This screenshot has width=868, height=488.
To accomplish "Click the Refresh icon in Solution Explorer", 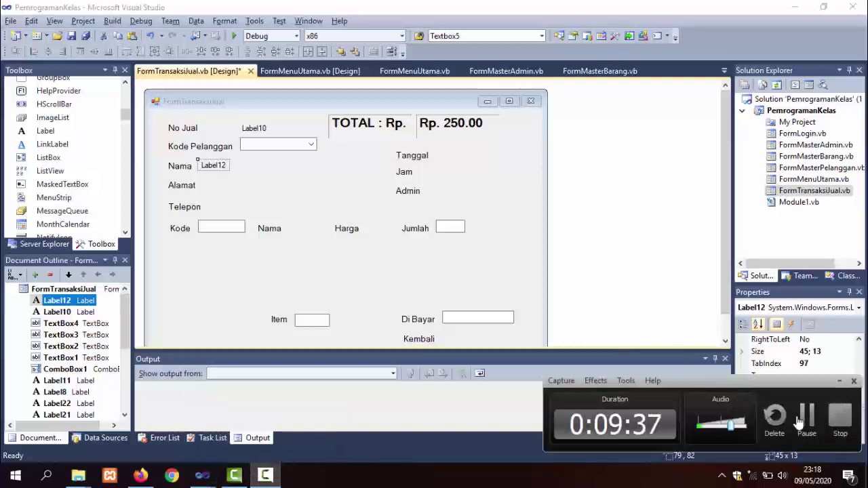I will coord(777,85).
